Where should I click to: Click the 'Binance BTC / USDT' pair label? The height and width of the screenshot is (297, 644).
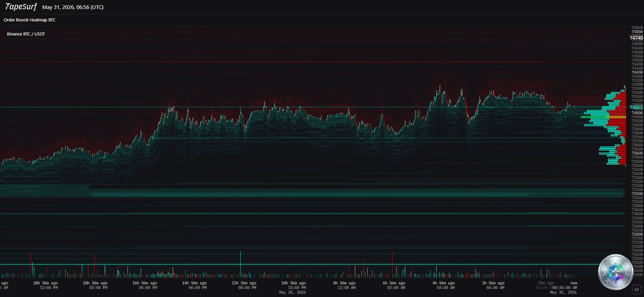coord(26,34)
